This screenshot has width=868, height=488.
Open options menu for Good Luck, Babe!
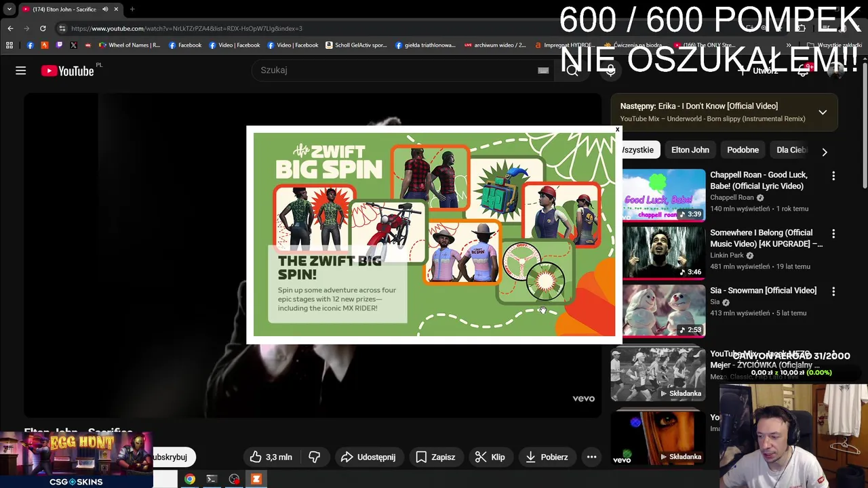click(x=833, y=176)
